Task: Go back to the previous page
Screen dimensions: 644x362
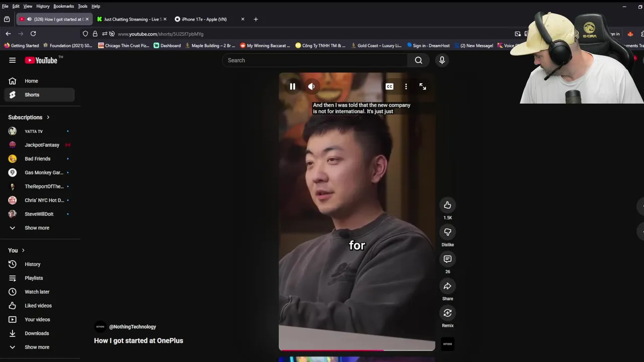Action: click(8, 34)
